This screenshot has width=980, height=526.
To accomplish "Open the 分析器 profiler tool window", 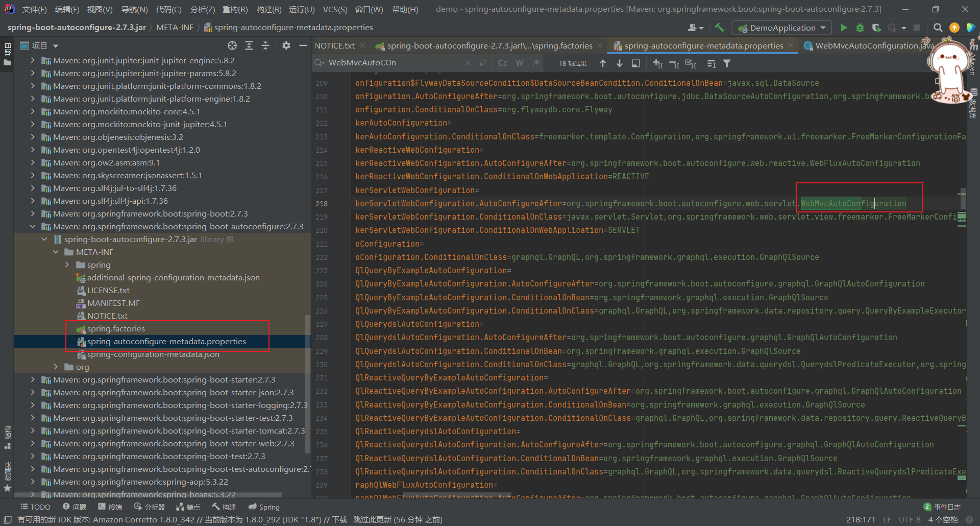I will click(x=149, y=507).
